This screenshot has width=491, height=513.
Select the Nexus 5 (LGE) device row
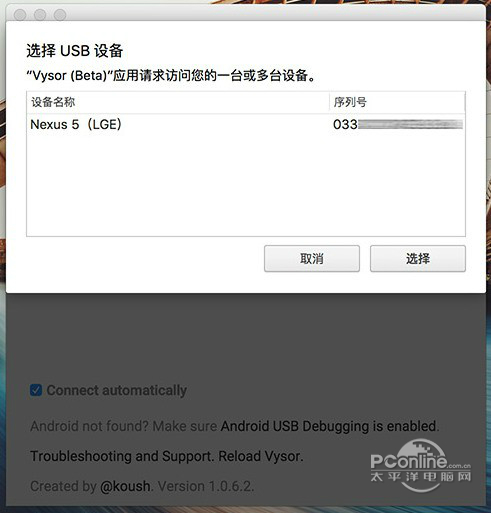tap(246, 125)
